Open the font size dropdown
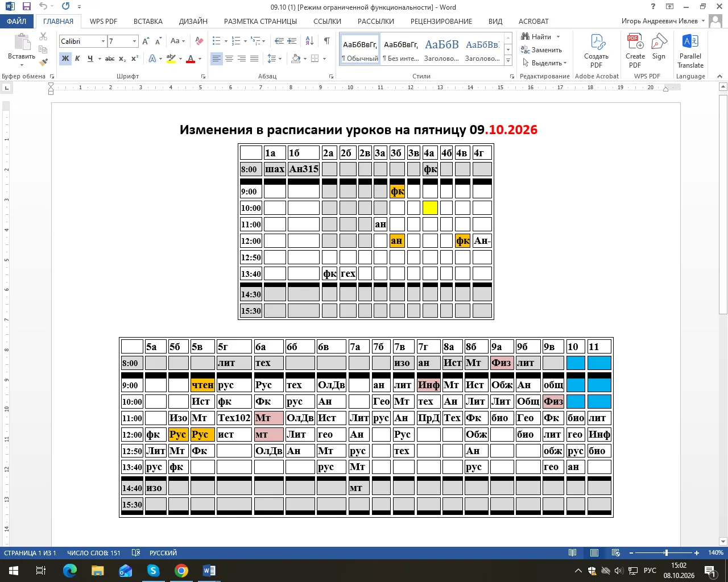 [x=134, y=41]
